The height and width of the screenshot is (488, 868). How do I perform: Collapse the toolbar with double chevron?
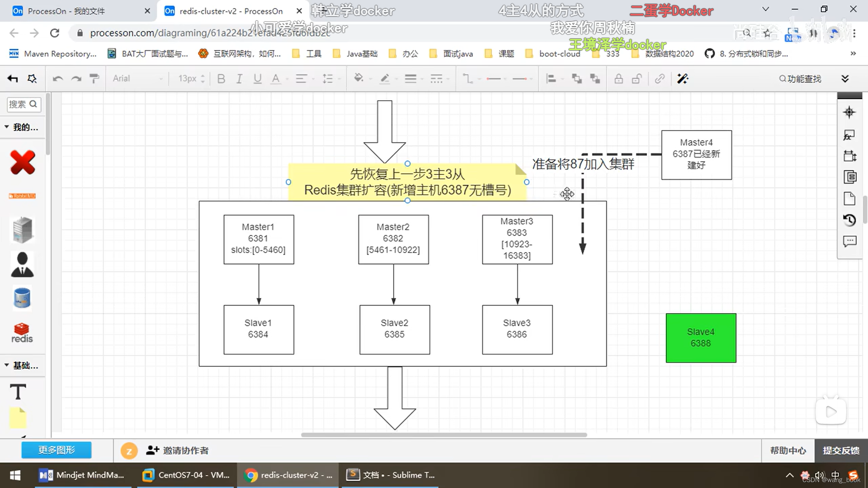(845, 78)
